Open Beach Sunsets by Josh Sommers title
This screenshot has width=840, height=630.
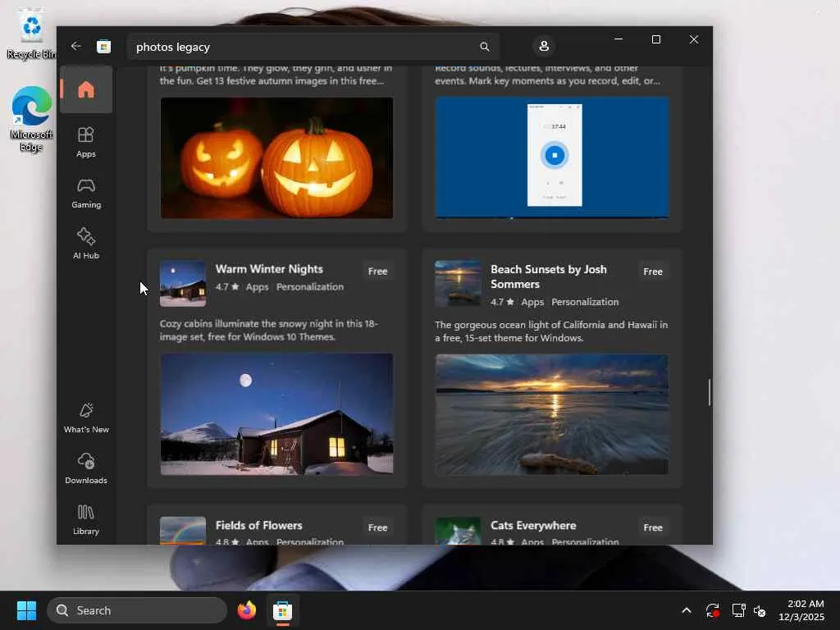point(549,276)
